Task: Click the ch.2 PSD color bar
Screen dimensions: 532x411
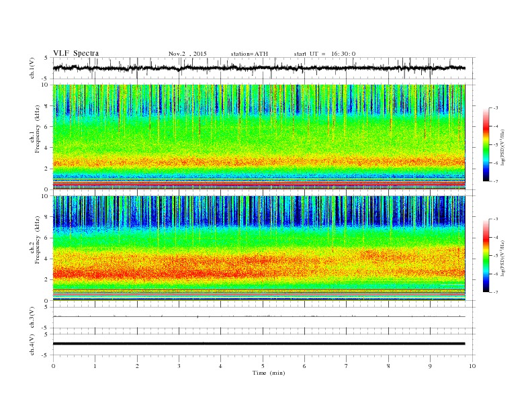Action: coord(486,256)
